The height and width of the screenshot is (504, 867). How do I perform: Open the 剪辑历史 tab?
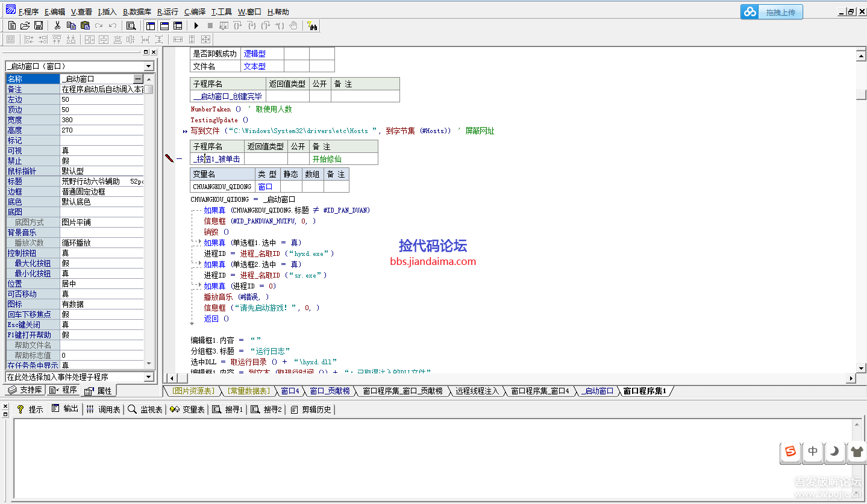click(x=311, y=409)
